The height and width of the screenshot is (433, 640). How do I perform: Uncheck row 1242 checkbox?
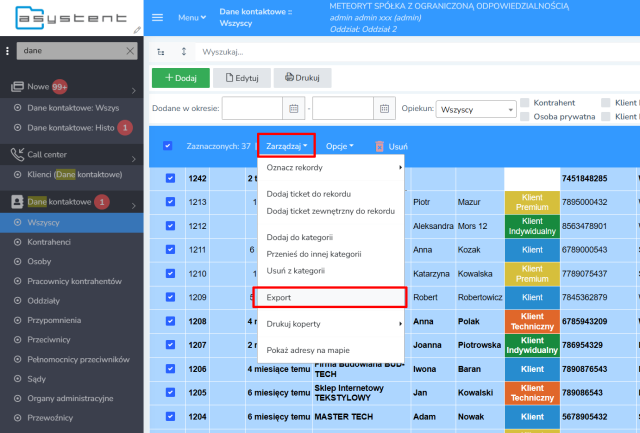click(170, 178)
